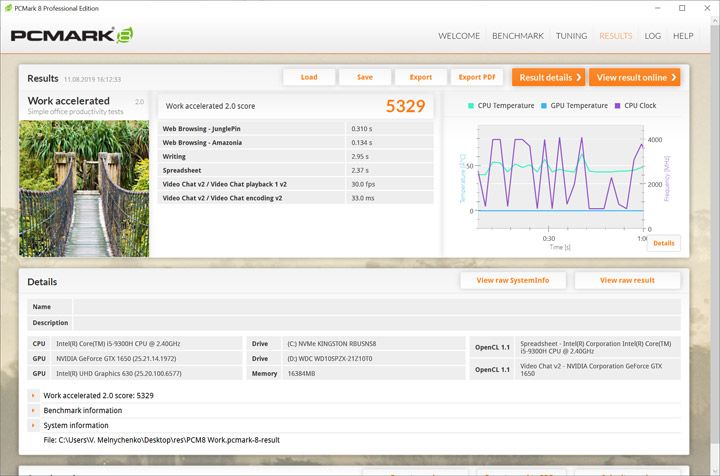Image resolution: width=720 pixels, height=476 pixels.
Task: Click the Description input field
Action: pos(377,323)
